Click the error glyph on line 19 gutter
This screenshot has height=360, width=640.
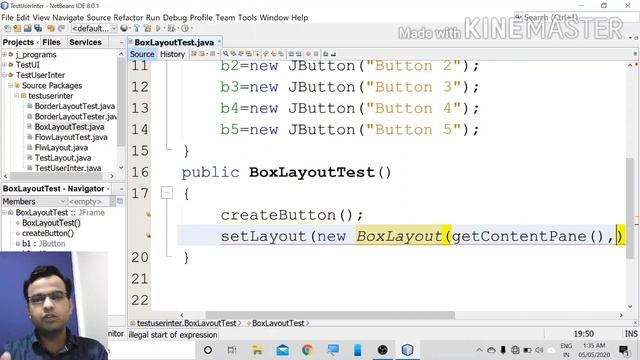pos(148,236)
